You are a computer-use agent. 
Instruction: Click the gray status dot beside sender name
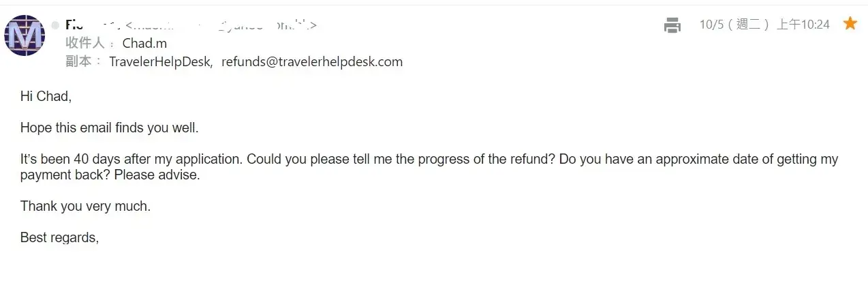point(55,25)
